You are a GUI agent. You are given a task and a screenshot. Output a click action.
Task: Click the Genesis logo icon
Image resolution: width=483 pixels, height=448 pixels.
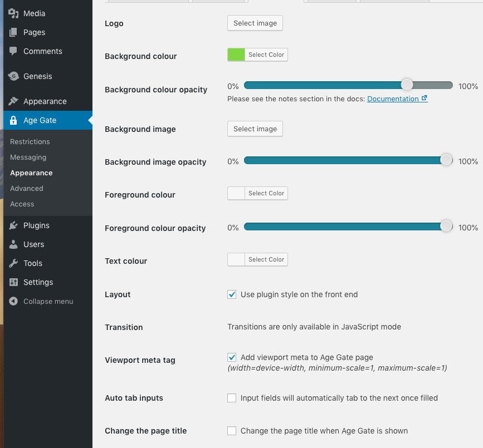[x=14, y=76]
